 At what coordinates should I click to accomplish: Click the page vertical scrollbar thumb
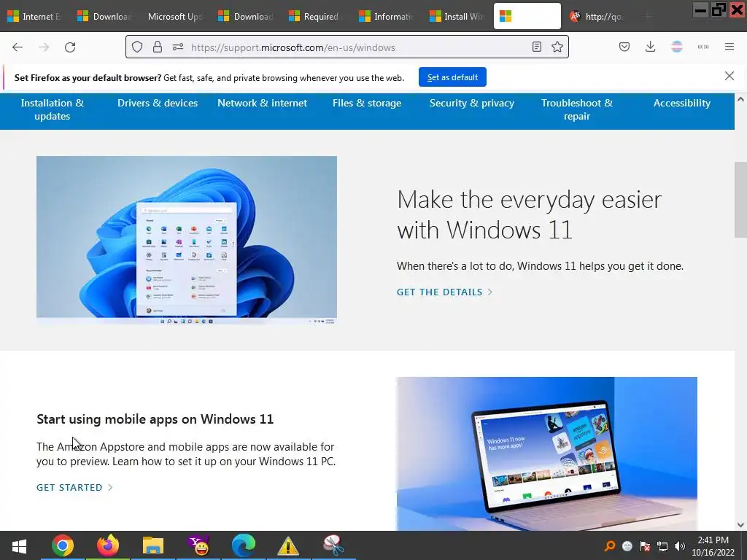coord(740,200)
